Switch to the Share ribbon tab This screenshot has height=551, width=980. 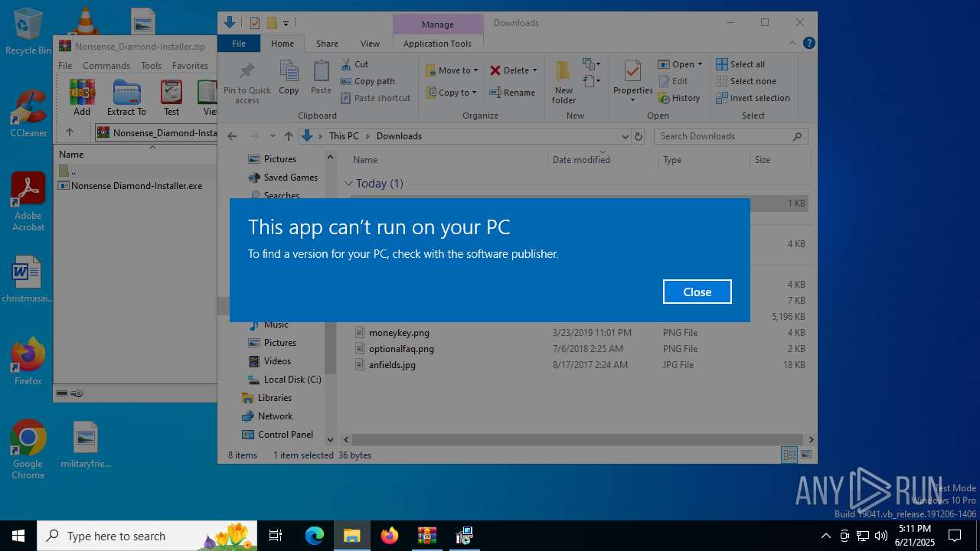point(327,44)
